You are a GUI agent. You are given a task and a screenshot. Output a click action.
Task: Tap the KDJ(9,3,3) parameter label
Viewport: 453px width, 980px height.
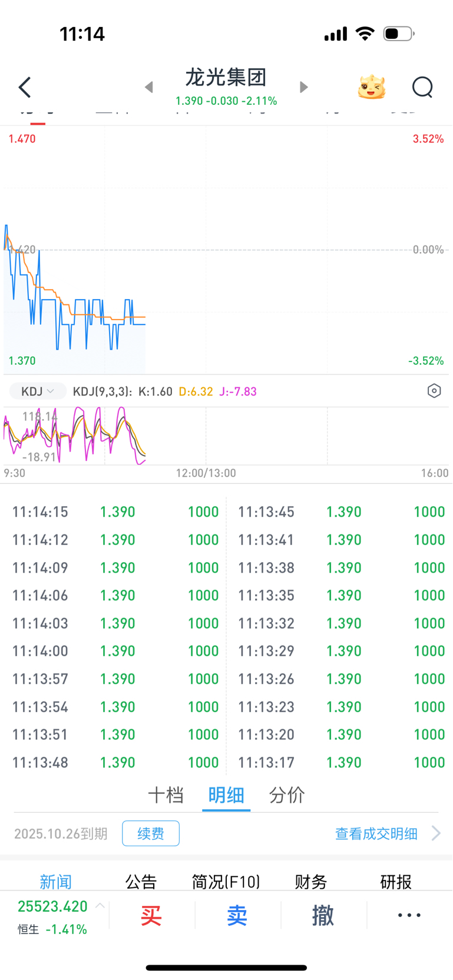(x=102, y=391)
